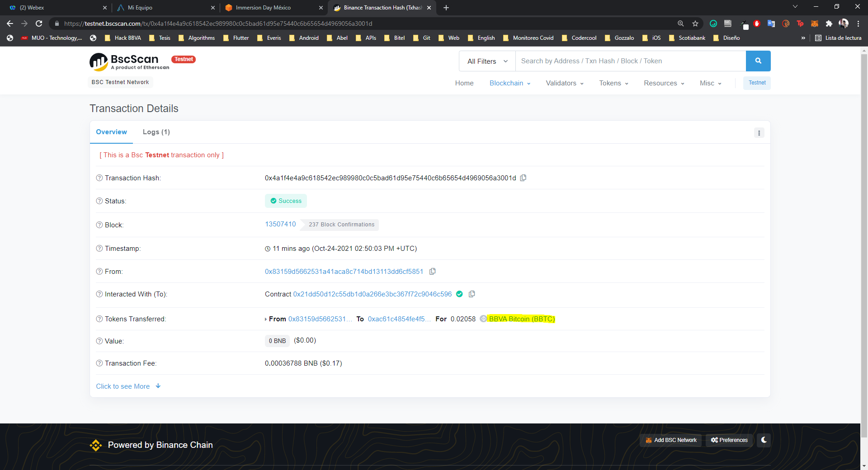The height and width of the screenshot is (470, 868).
Task: Open the three-dot options menu in Transaction Details
Action: (759, 133)
